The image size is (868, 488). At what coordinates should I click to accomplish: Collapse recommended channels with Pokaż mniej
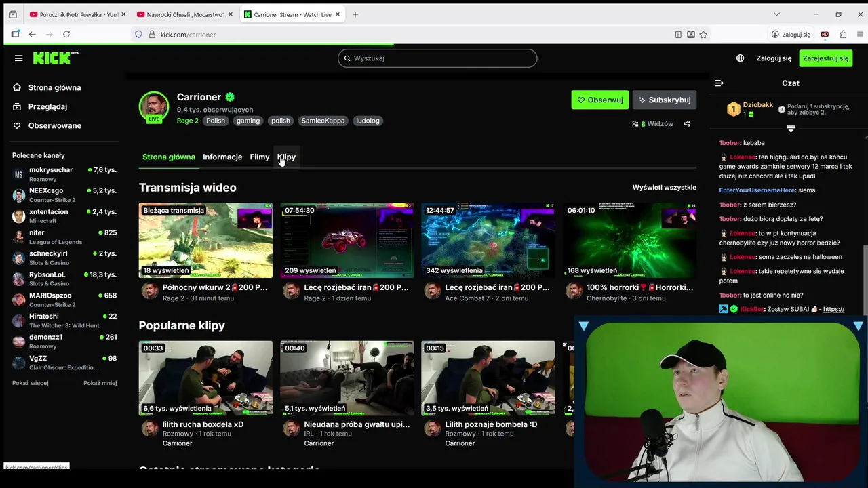[100, 383]
